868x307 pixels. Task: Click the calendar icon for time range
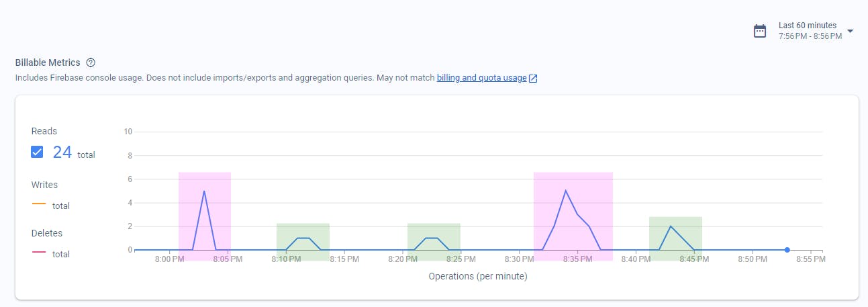(x=760, y=31)
